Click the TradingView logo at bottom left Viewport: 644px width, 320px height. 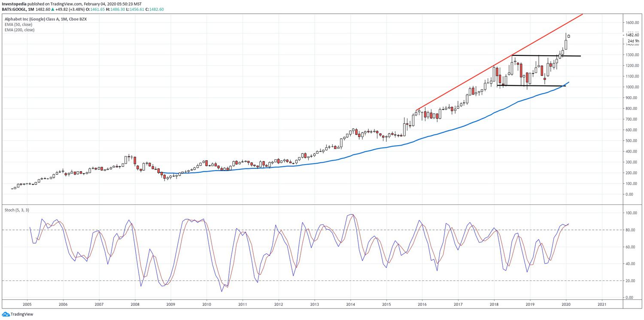17,314
